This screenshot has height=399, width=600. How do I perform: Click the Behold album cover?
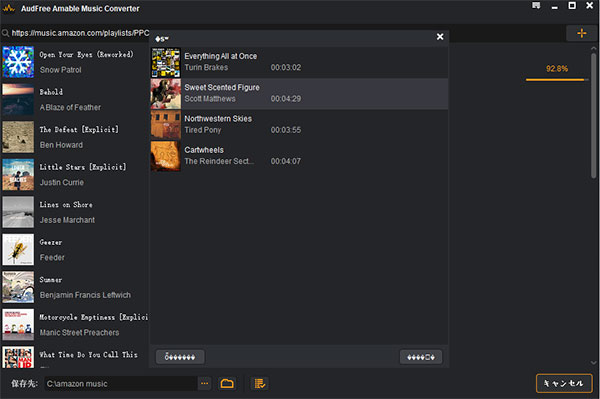pyautogui.click(x=18, y=99)
